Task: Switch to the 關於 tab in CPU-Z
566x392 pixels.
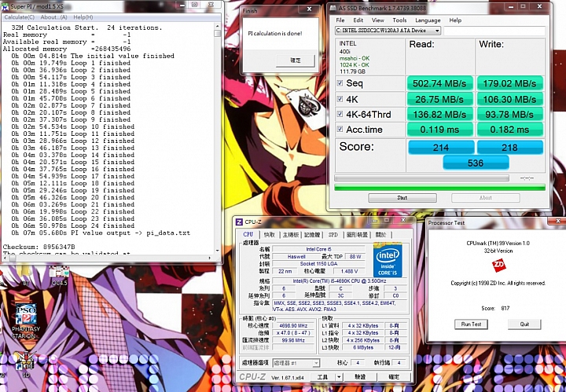Action: [x=380, y=235]
